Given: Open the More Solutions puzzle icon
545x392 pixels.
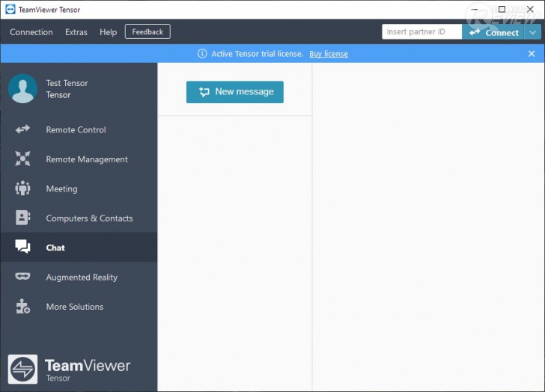Looking at the screenshot, I should point(22,306).
